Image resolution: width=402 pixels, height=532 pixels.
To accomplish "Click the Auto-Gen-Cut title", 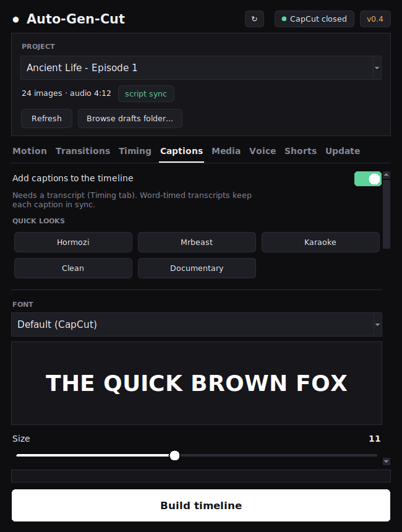I will pos(75,19).
